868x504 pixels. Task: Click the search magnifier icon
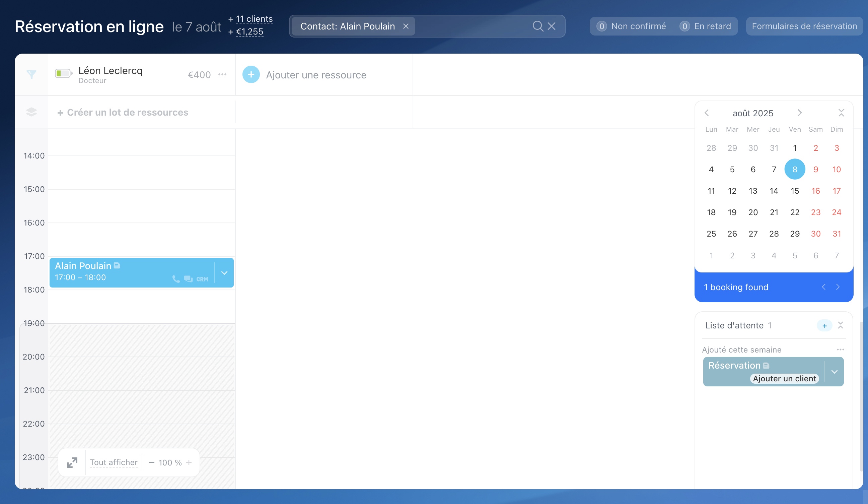pos(537,26)
